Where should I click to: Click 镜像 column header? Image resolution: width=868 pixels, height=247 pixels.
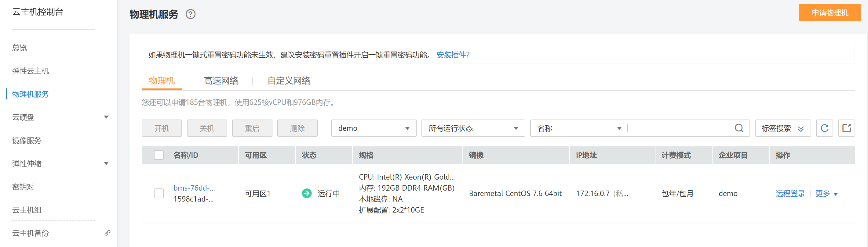tap(476, 155)
